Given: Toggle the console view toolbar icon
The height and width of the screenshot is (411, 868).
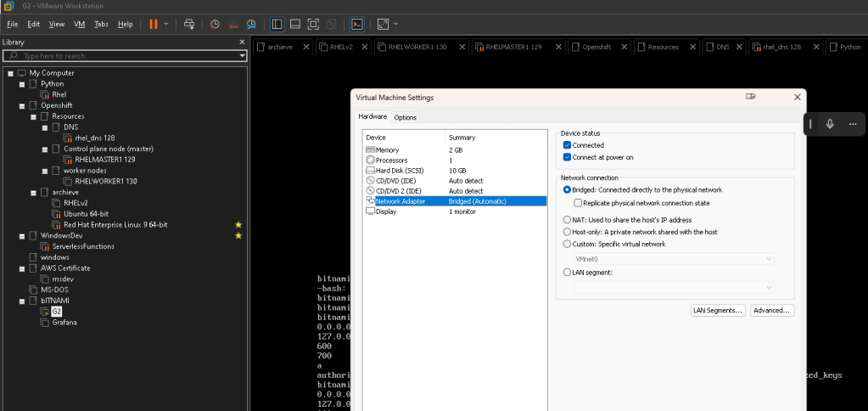Looking at the screenshot, I should [357, 24].
